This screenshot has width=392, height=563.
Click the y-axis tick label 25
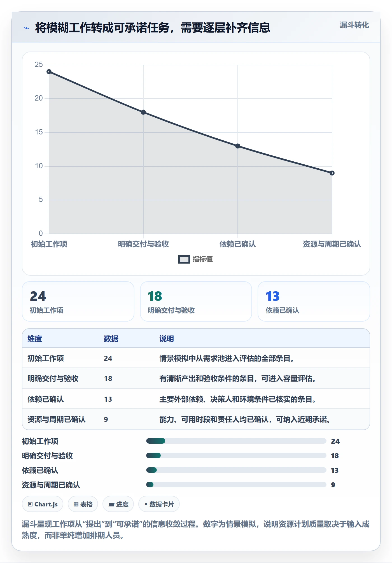pyautogui.click(x=39, y=65)
